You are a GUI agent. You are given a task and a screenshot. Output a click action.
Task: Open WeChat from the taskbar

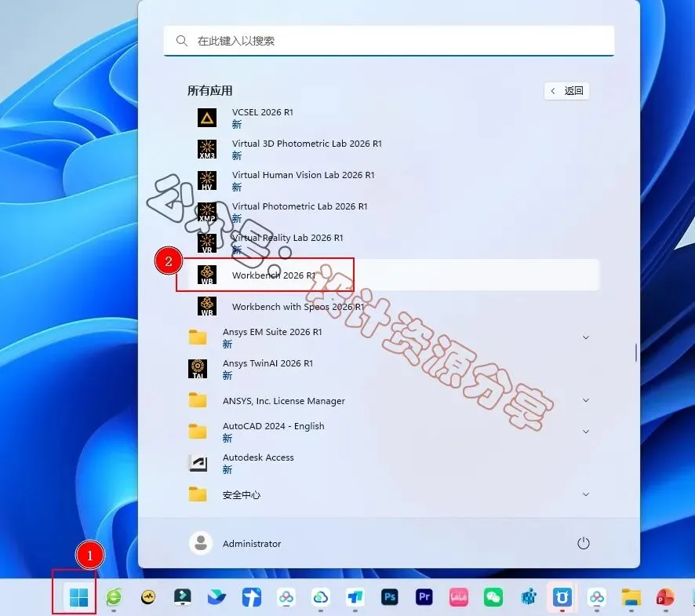coord(493,597)
